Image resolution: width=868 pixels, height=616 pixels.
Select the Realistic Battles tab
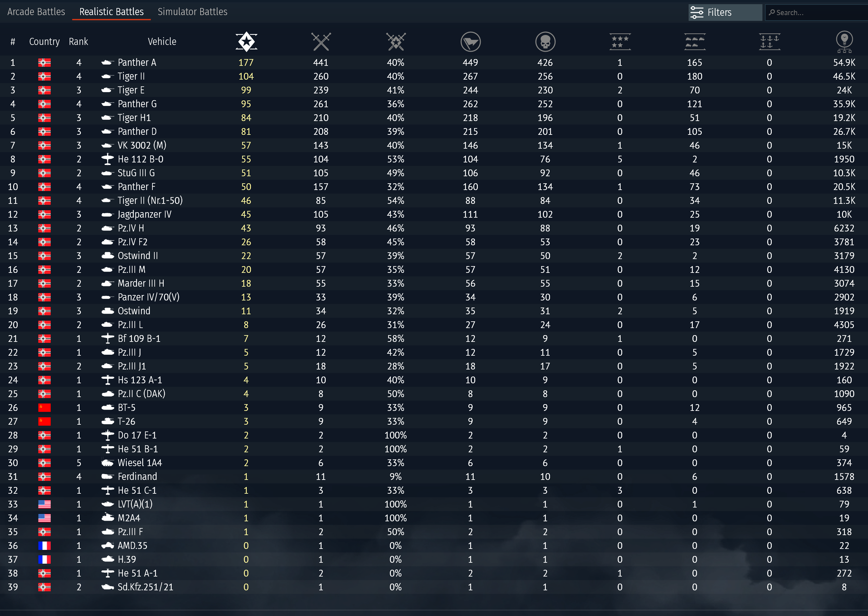[x=111, y=12]
